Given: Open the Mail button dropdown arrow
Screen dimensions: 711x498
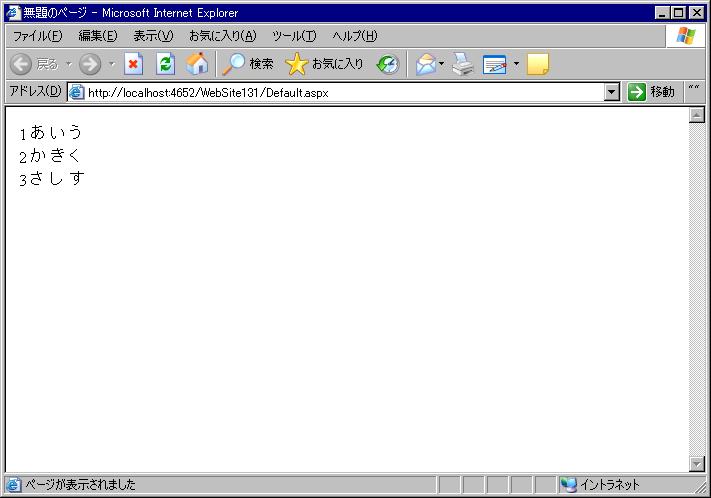Looking at the screenshot, I should (x=441, y=64).
